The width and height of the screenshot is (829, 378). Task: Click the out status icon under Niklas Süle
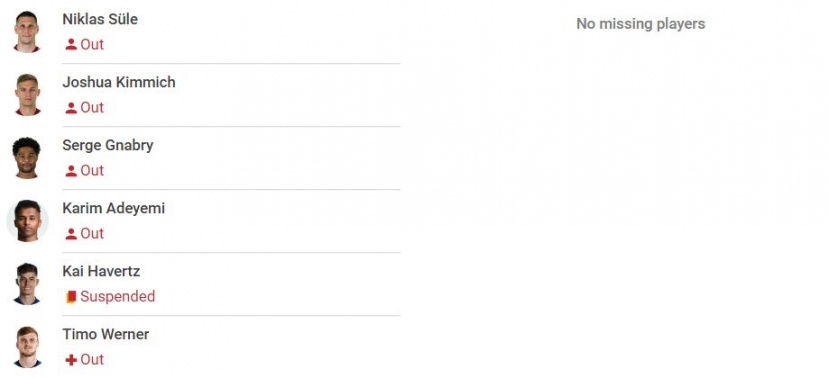[71, 44]
